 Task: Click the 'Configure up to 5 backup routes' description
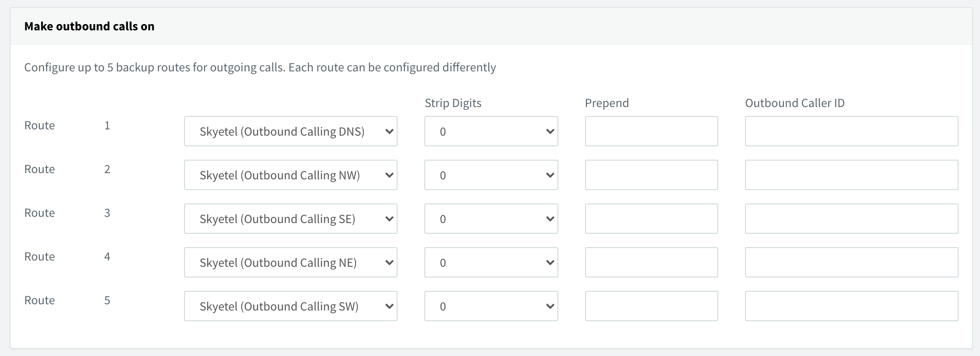tap(260, 67)
